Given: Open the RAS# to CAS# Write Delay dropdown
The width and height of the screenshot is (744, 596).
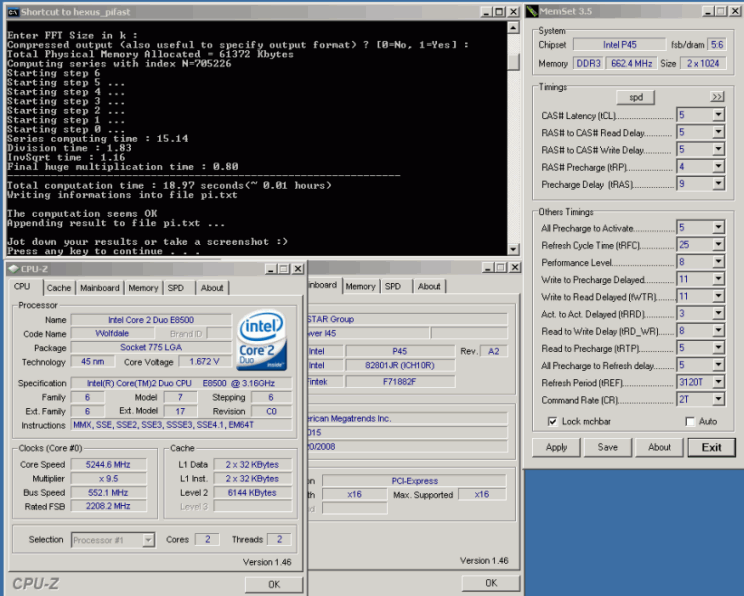Looking at the screenshot, I should pos(718,149).
